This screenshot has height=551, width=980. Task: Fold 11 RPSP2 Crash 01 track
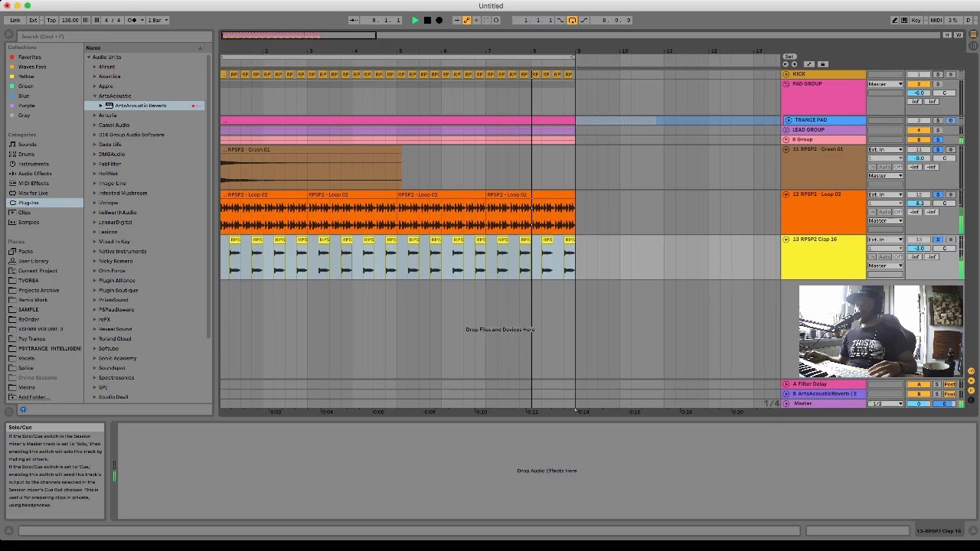point(786,149)
